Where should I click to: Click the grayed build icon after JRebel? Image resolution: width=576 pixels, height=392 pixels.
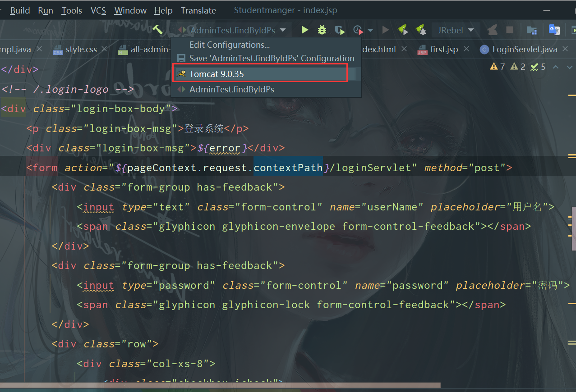493,30
